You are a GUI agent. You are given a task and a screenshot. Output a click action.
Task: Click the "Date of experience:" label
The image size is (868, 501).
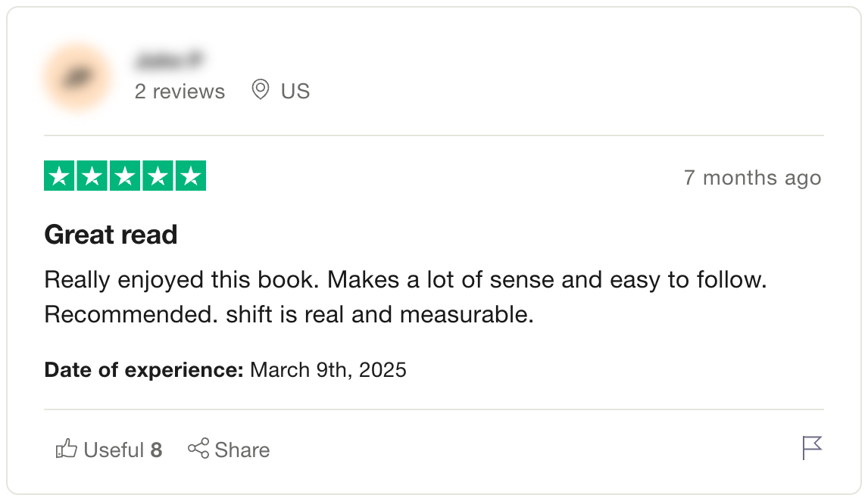144,370
